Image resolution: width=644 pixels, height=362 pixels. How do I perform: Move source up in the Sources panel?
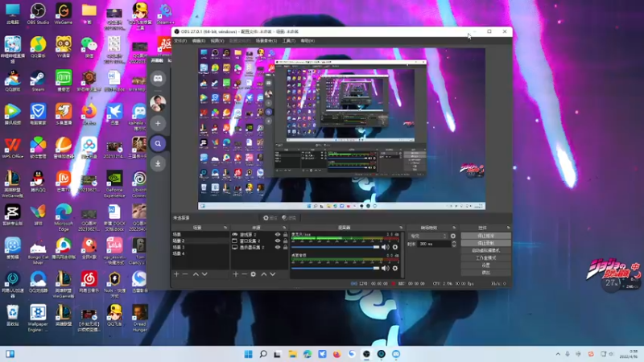click(x=264, y=274)
